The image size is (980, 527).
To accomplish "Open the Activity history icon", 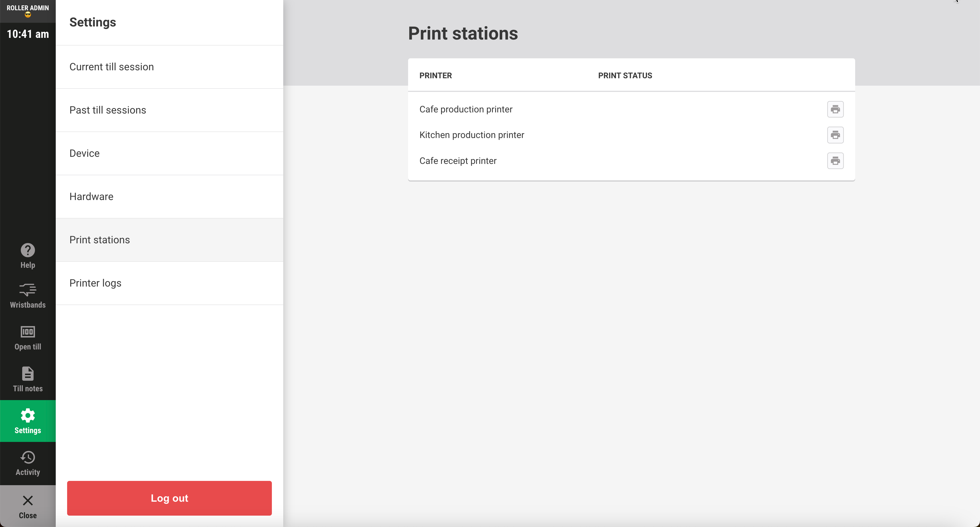I will pyautogui.click(x=28, y=463).
